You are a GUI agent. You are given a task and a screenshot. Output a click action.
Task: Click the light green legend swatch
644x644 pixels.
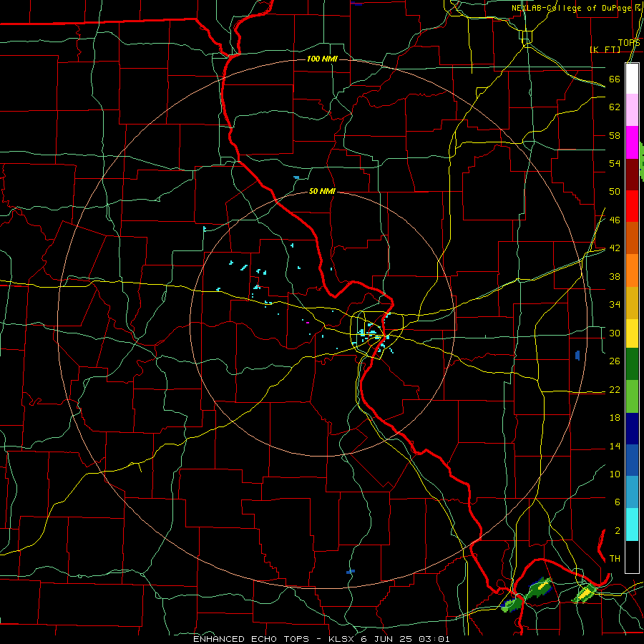point(632,396)
